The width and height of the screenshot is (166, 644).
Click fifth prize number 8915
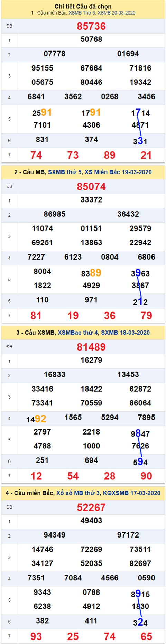140,594
